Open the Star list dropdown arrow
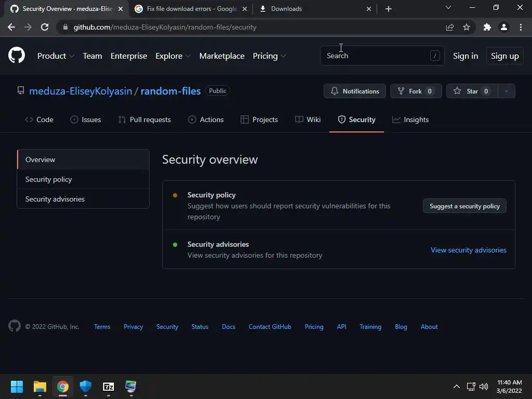 pyautogui.click(x=506, y=91)
